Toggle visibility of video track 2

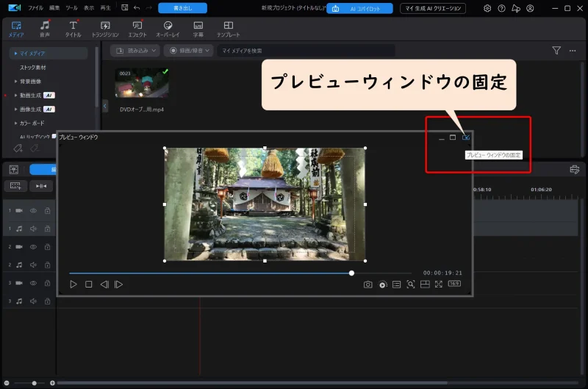(x=33, y=247)
